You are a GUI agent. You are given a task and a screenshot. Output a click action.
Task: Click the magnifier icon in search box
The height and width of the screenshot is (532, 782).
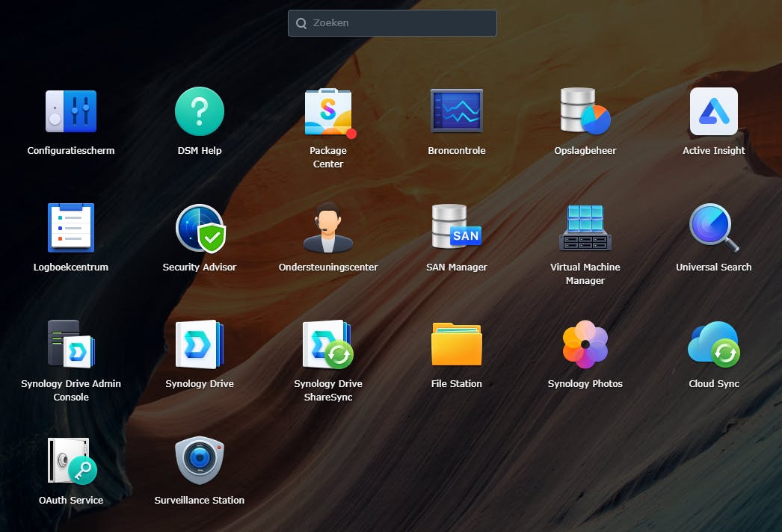tap(301, 23)
